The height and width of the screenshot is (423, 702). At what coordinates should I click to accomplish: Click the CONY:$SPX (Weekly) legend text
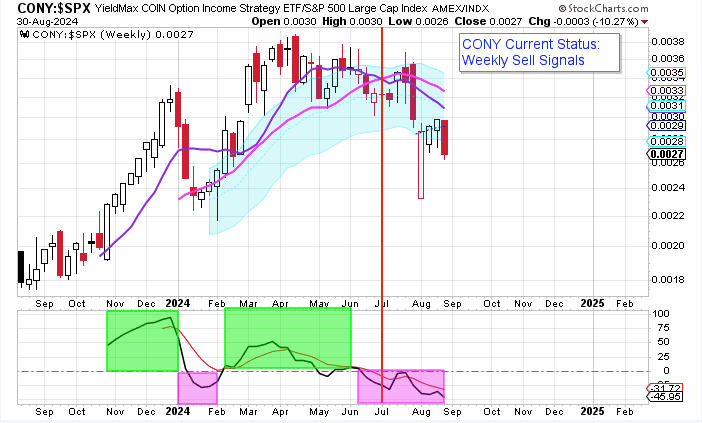click(82, 35)
